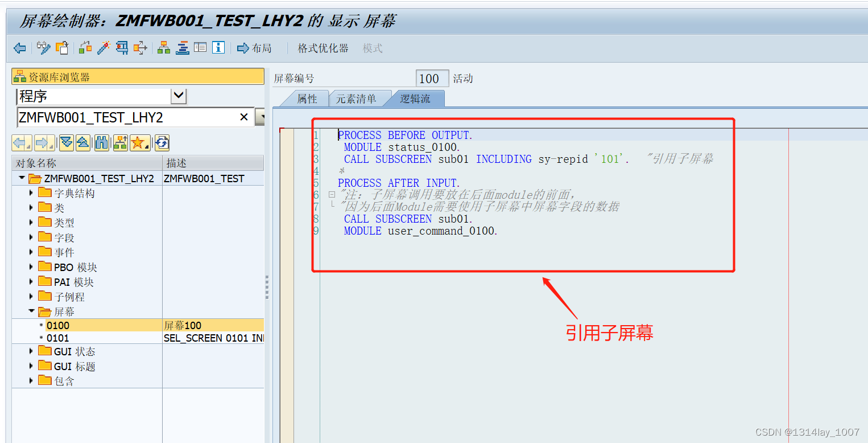Select screen 0101 in the tree
The image size is (868, 443).
click(57, 338)
